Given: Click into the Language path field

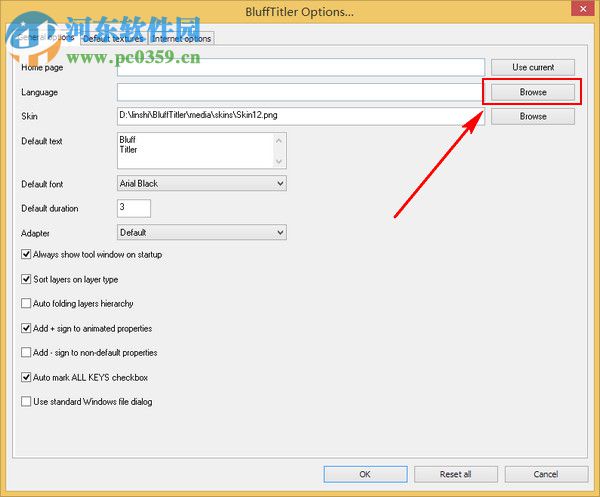Looking at the screenshot, I should point(301,92).
